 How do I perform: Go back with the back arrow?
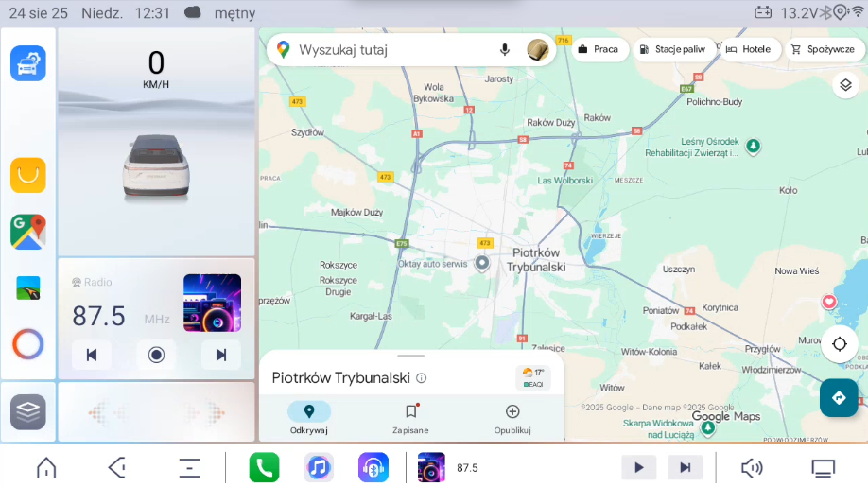tap(117, 468)
